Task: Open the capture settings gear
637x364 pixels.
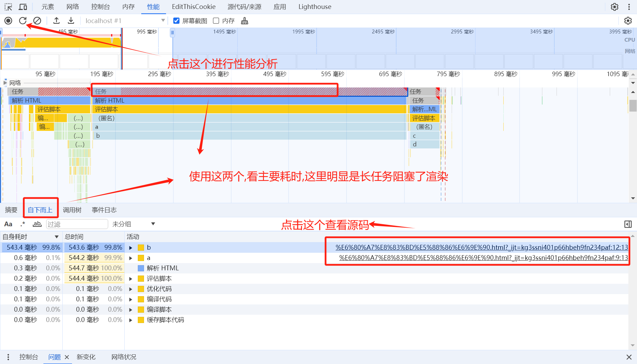Action: (628, 21)
